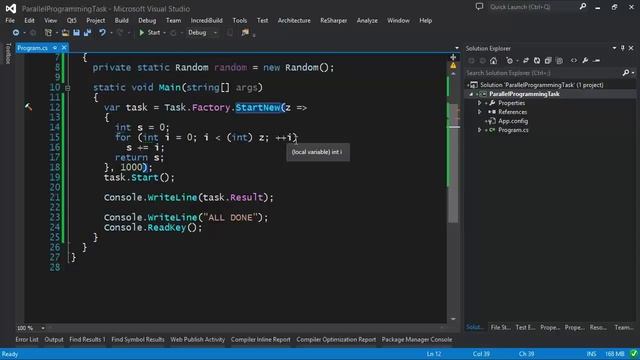Viewport: 640px width, 360px height.
Task: Click the Find in Files toolbar icon
Action: click(245, 33)
